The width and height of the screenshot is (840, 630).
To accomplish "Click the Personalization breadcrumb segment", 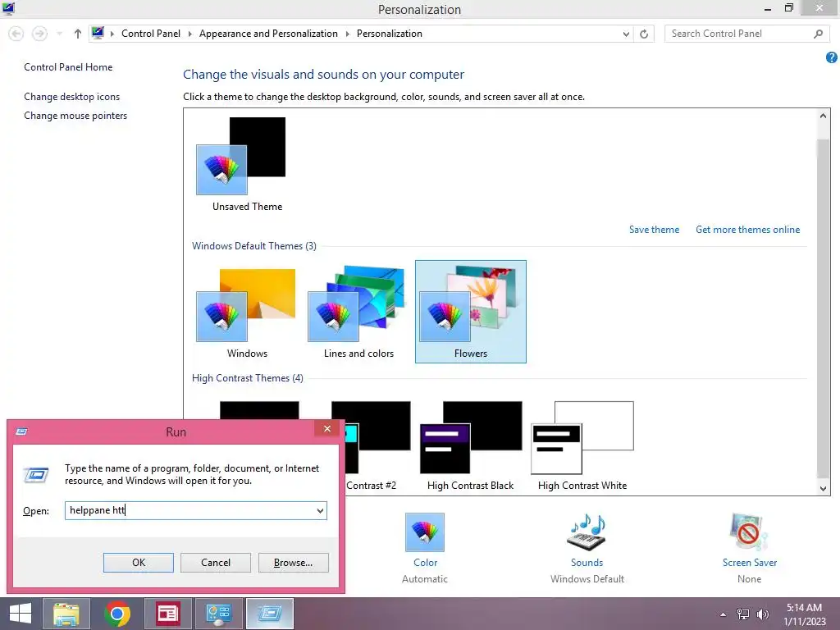I will point(390,34).
